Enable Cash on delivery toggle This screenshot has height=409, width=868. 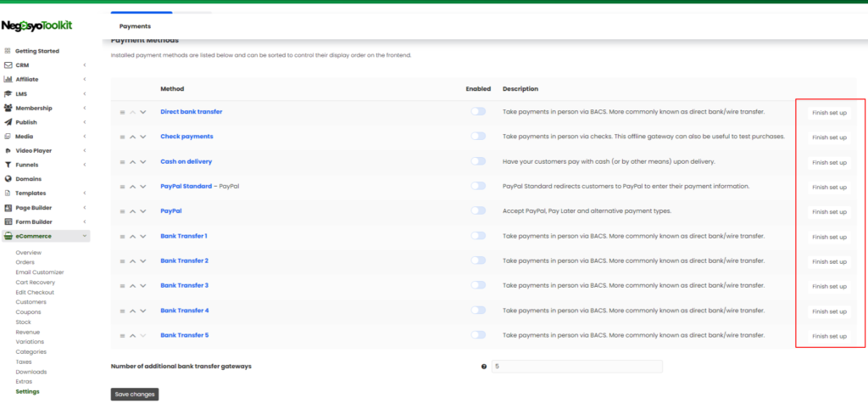[478, 161]
